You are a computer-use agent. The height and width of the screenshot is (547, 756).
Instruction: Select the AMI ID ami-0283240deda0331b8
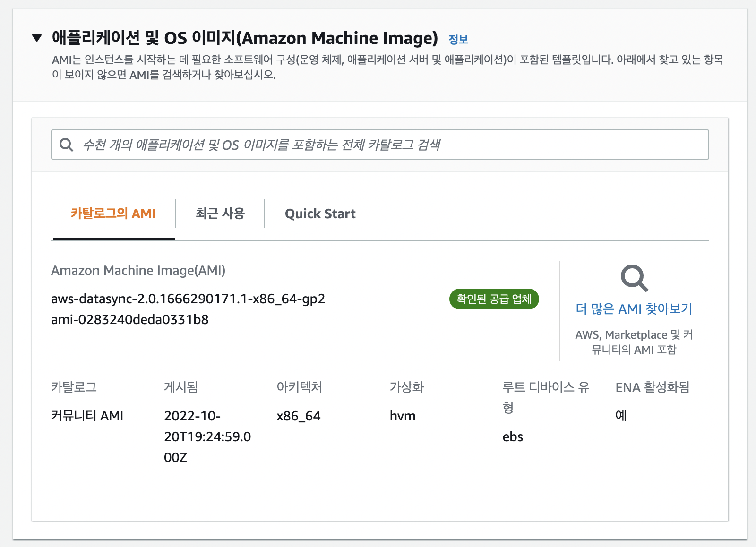tap(130, 320)
